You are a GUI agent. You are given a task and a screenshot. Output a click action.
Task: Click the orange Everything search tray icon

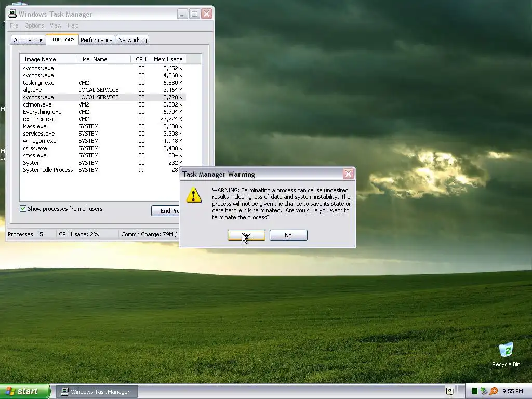coord(494,391)
